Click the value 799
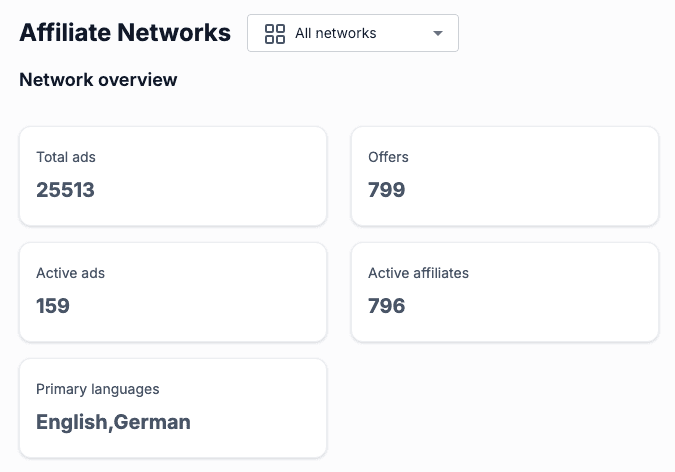 387,190
